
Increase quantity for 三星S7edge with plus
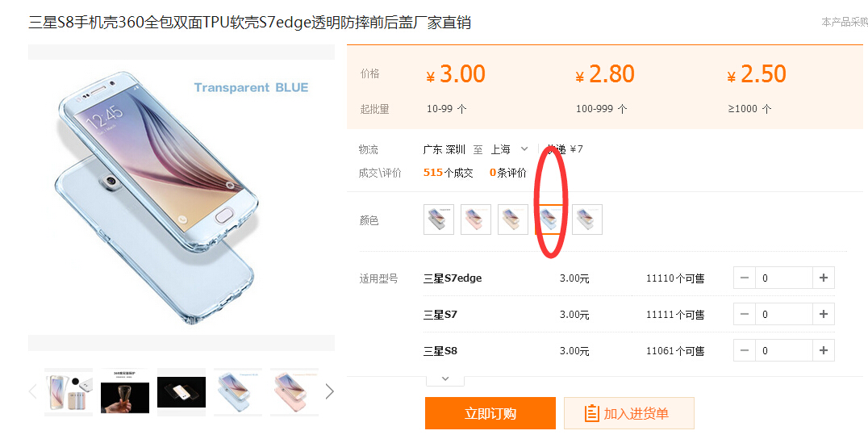pos(823,278)
